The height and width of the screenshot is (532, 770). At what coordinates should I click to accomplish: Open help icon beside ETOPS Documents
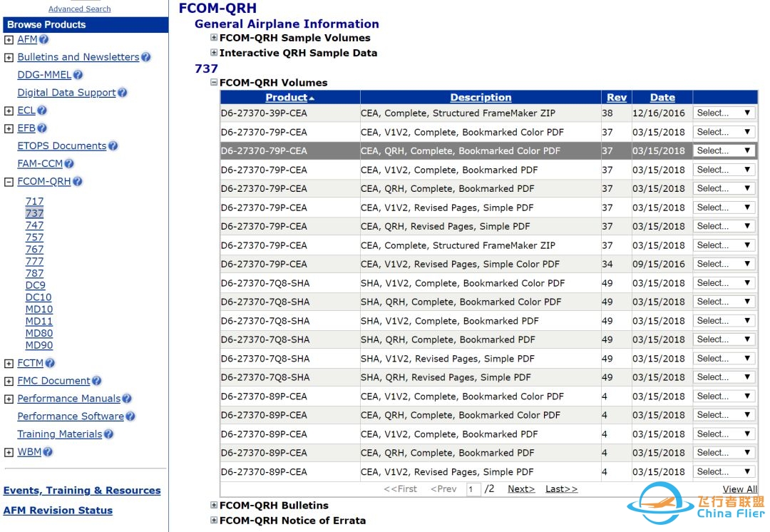(113, 146)
